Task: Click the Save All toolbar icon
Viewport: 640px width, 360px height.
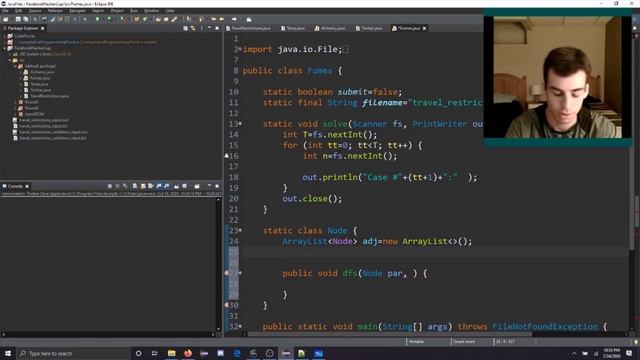Action: [26, 19]
